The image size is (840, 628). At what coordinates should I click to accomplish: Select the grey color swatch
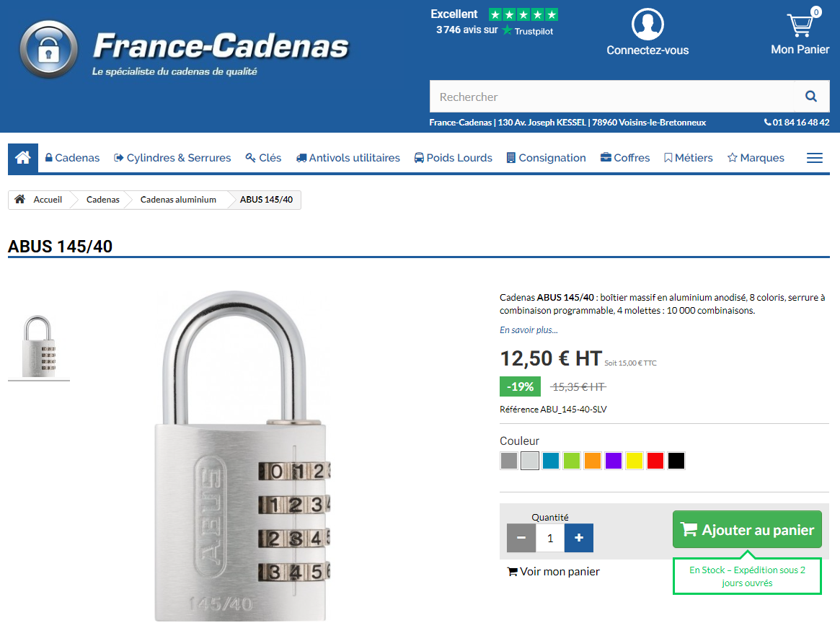509,461
